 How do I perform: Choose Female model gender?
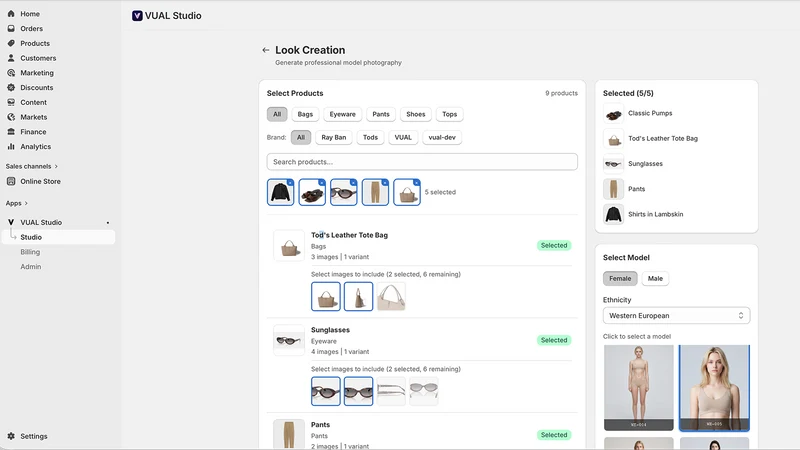coord(620,279)
